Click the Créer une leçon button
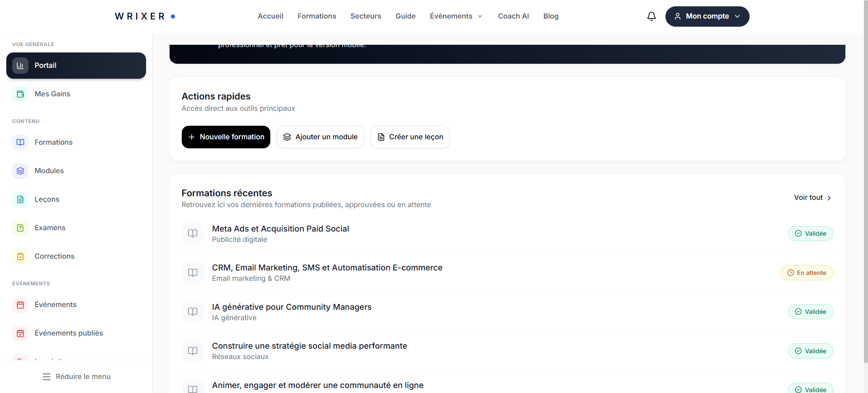Image resolution: width=868 pixels, height=393 pixels. click(410, 137)
